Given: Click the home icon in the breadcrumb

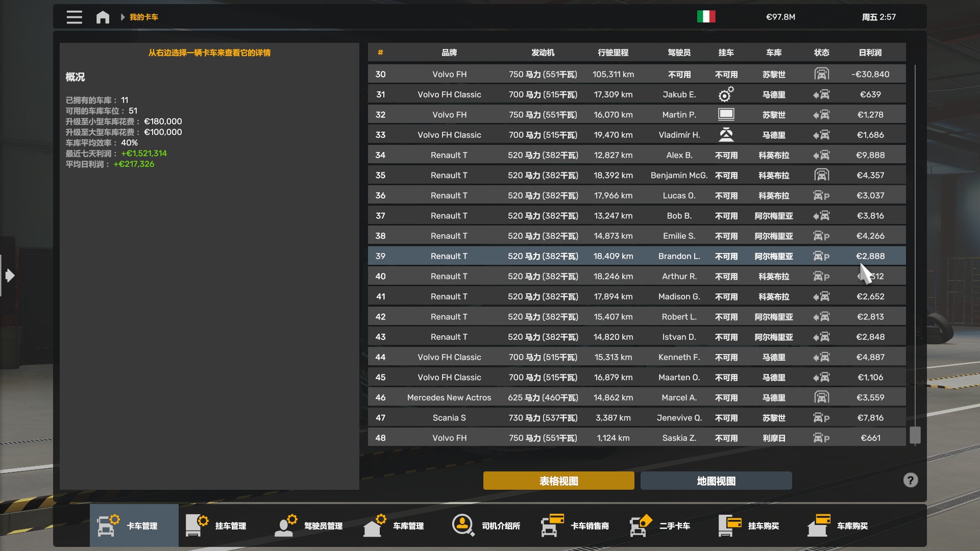Looking at the screenshot, I should click(x=103, y=17).
